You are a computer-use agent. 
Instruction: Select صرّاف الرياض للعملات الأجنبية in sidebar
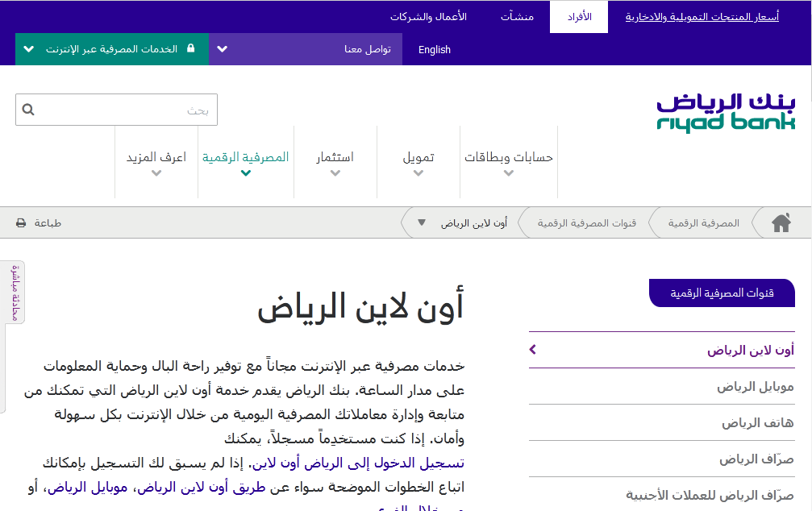click(662, 496)
